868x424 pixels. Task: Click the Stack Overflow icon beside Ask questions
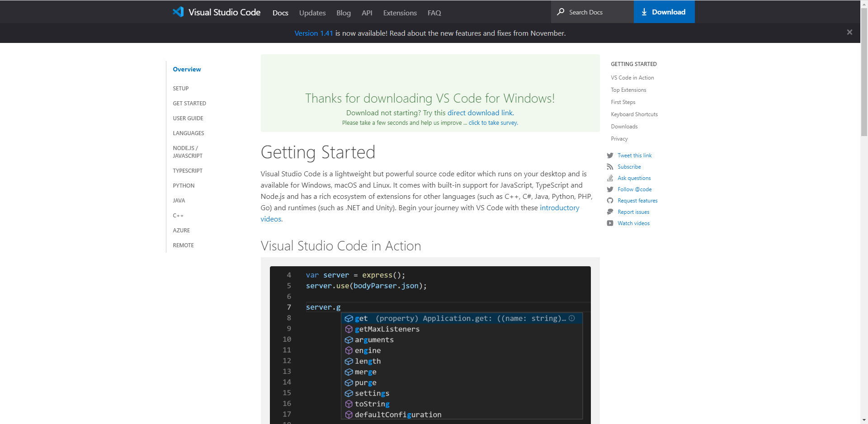(610, 178)
